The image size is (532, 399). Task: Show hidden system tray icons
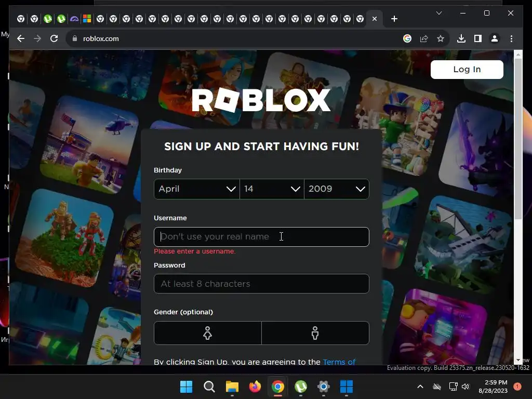click(420, 387)
